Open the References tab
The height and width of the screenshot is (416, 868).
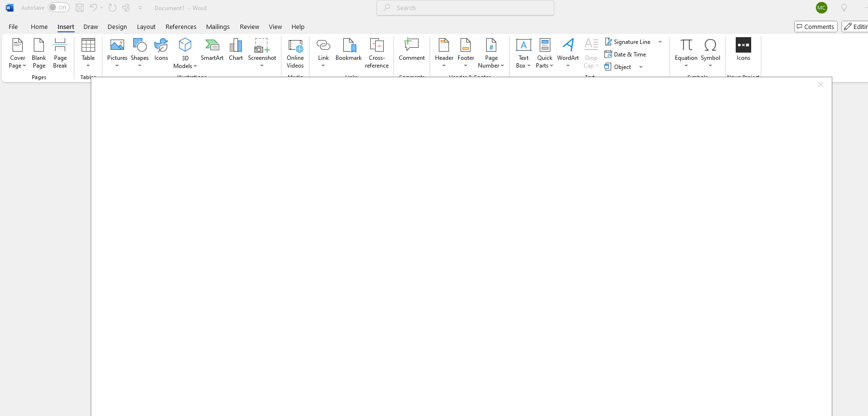[181, 27]
